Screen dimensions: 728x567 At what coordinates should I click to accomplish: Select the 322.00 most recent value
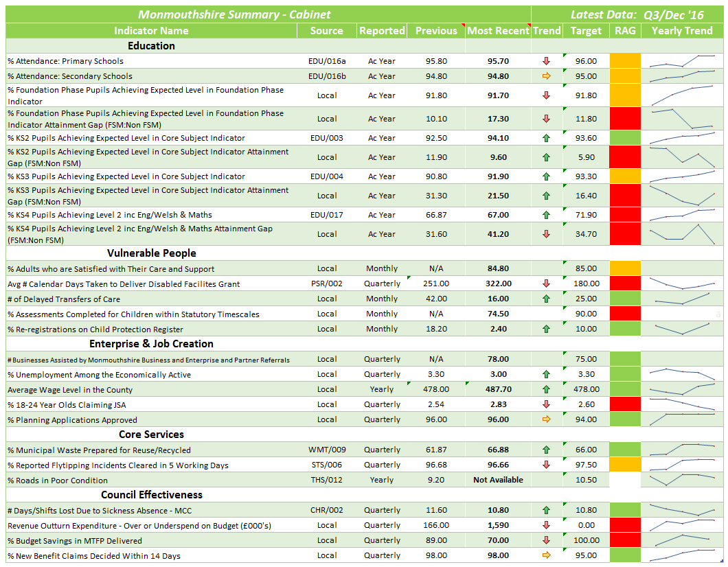[498, 283]
